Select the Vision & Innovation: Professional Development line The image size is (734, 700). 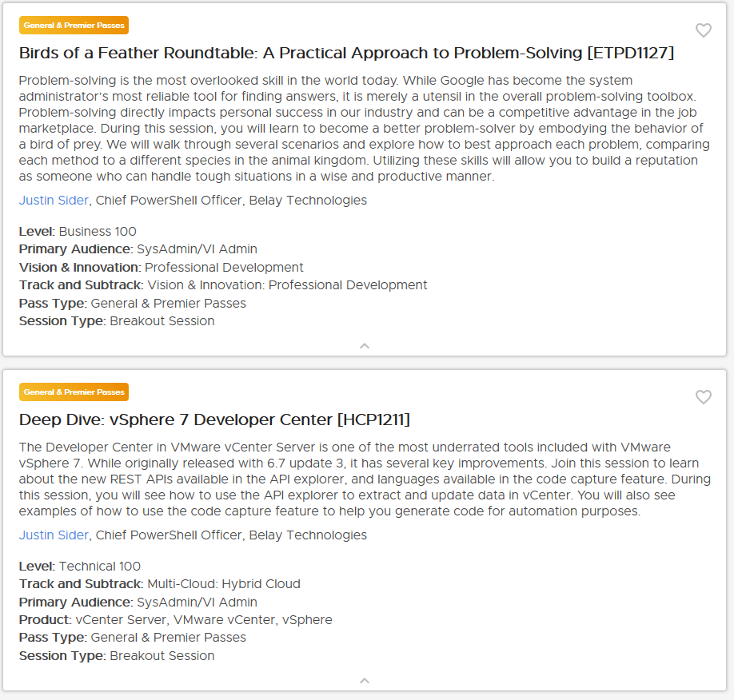tap(161, 268)
